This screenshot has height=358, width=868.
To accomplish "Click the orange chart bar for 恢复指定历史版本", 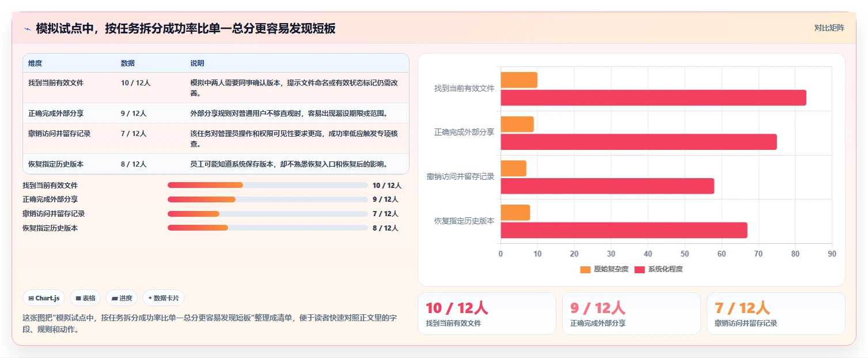I will pos(515,213).
